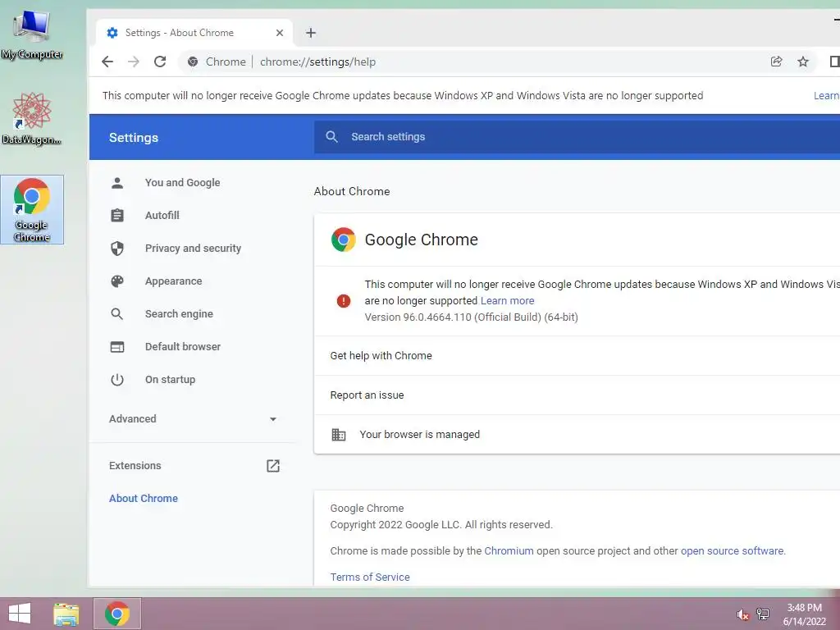The width and height of the screenshot is (840, 630).
Task: Open the Appearance settings section
Action: click(173, 281)
